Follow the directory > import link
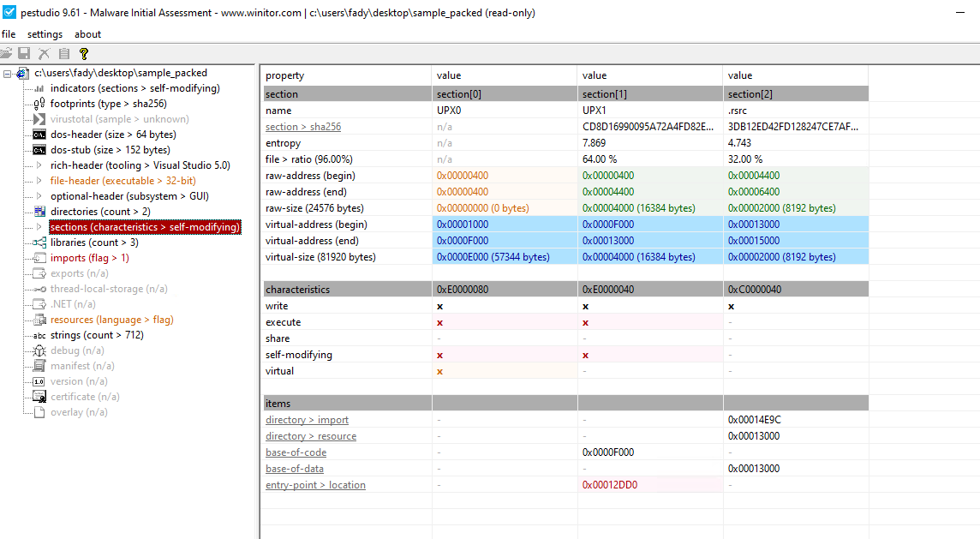 307,420
